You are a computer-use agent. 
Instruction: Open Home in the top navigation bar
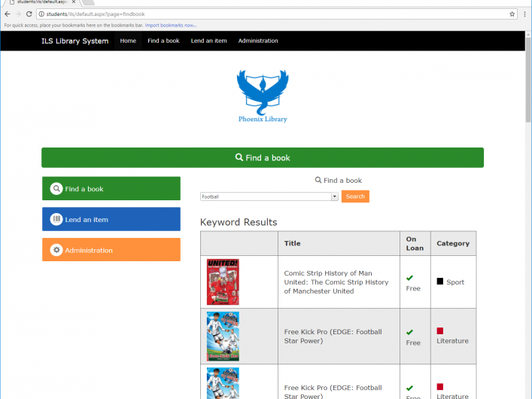click(128, 41)
